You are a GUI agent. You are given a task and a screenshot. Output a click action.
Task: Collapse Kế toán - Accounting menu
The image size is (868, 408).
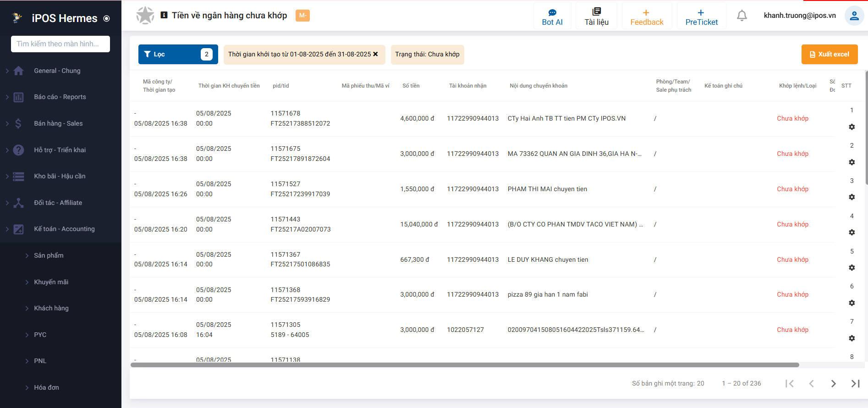(7, 229)
